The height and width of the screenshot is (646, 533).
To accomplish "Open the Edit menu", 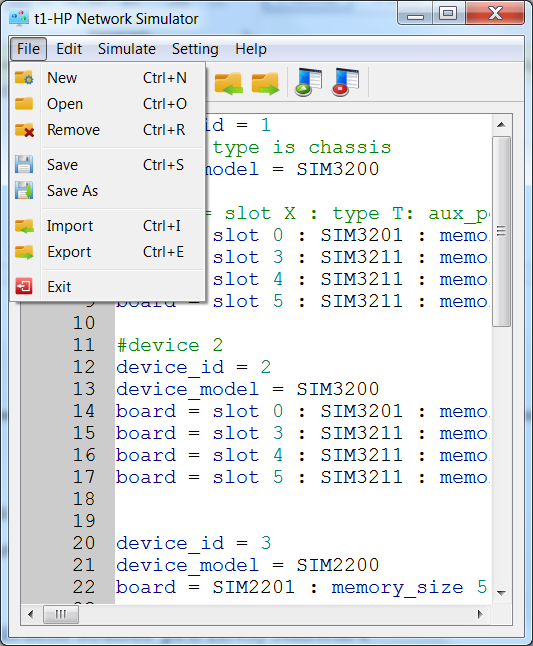I will pyautogui.click(x=69, y=49).
